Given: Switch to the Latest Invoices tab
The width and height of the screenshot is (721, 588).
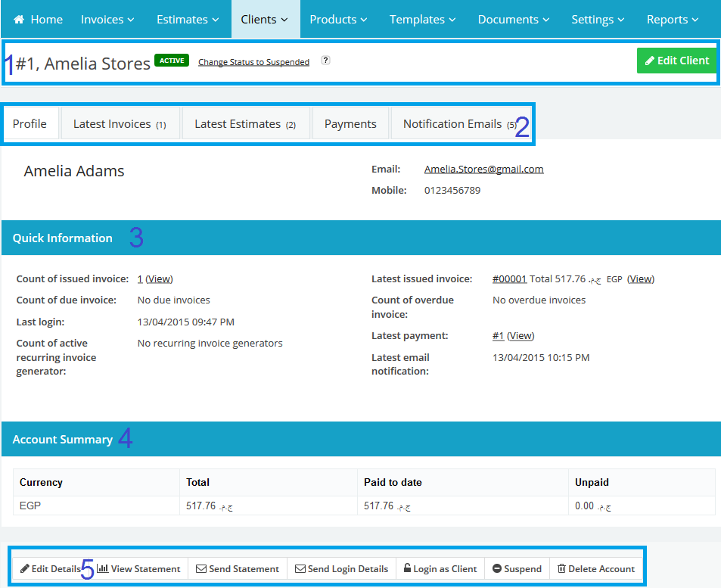Looking at the screenshot, I should click(x=120, y=124).
